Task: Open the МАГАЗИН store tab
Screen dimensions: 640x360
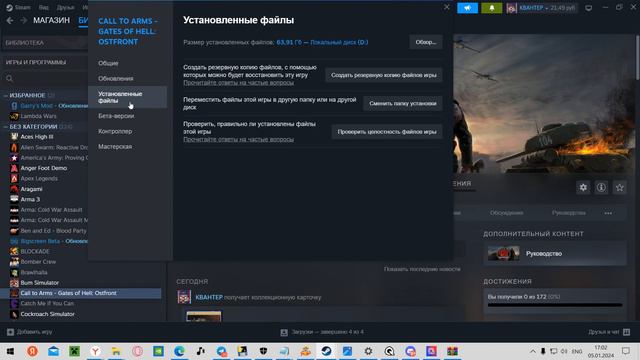Action: coord(51,20)
